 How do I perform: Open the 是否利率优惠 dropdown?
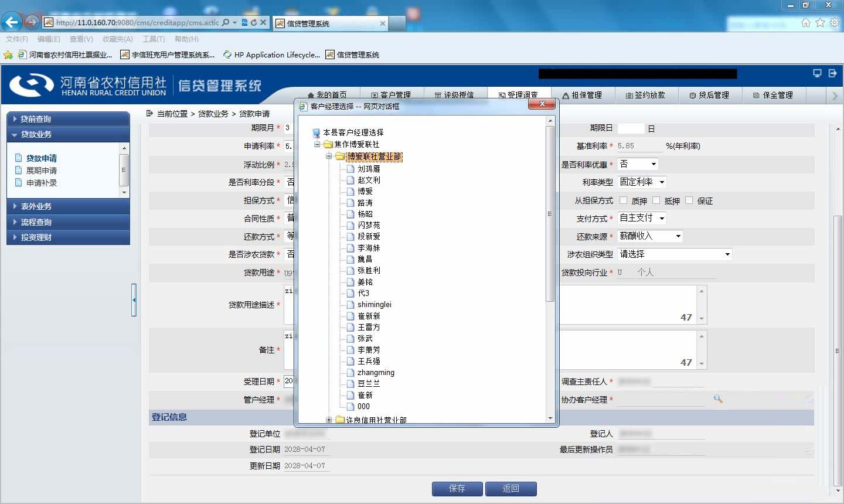(x=638, y=164)
